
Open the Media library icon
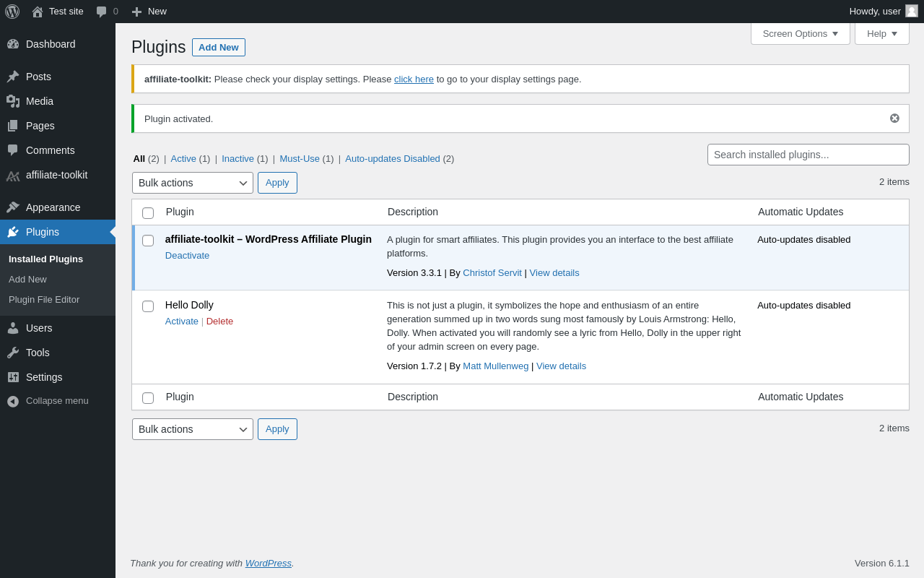(13, 101)
